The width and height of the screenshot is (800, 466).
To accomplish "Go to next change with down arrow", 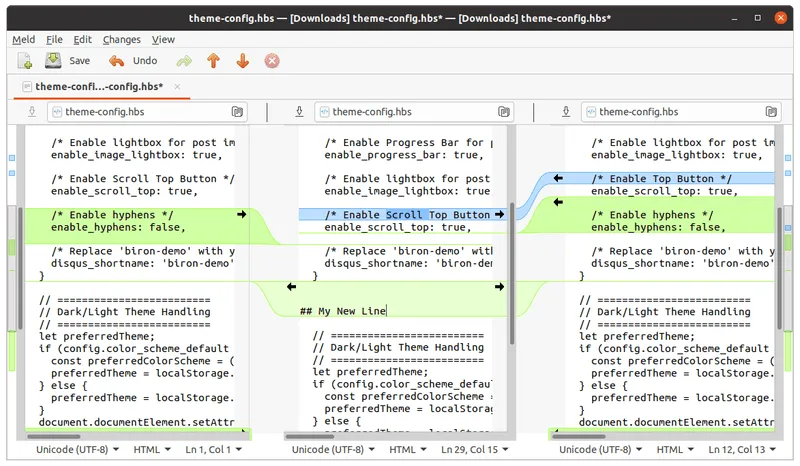I will click(242, 61).
